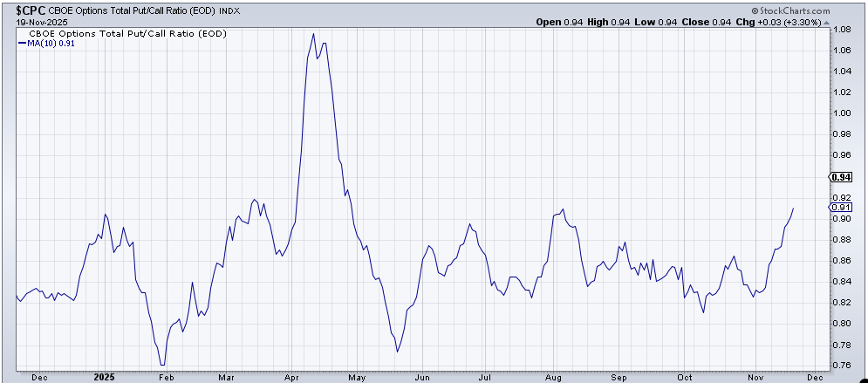Click the Aug label on the time axis
This screenshot has height=383, width=868.
point(551,378)
